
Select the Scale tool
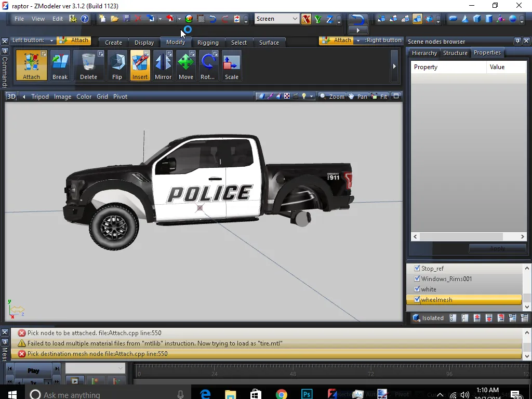click(x=231, y=65)
